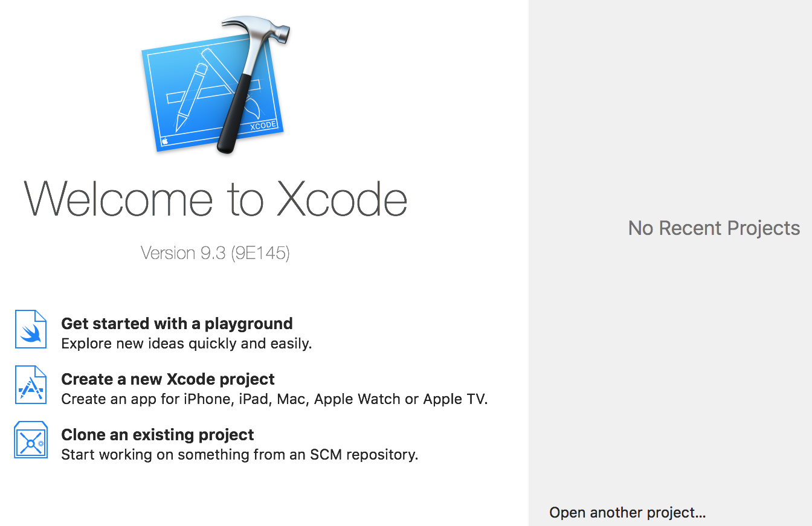812x526 pixels.
Task: Click the clone repository vault icon
Action: pos(31,440)
